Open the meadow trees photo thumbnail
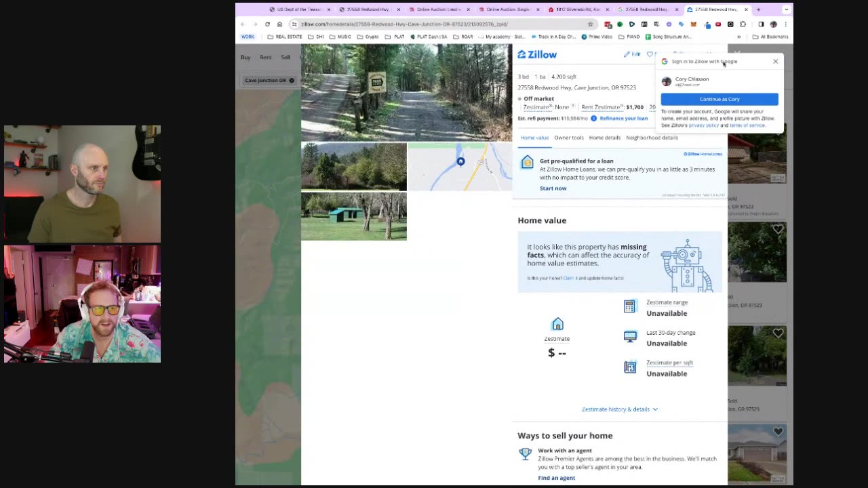Screen dimensions: 868x488 [354, 167]
